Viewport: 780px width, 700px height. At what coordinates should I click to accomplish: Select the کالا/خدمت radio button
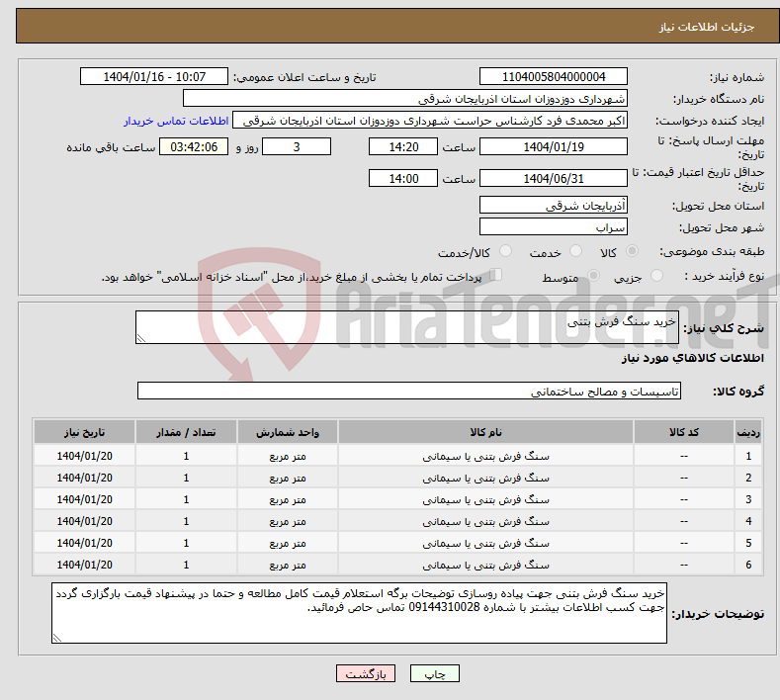tap(505, 251)
